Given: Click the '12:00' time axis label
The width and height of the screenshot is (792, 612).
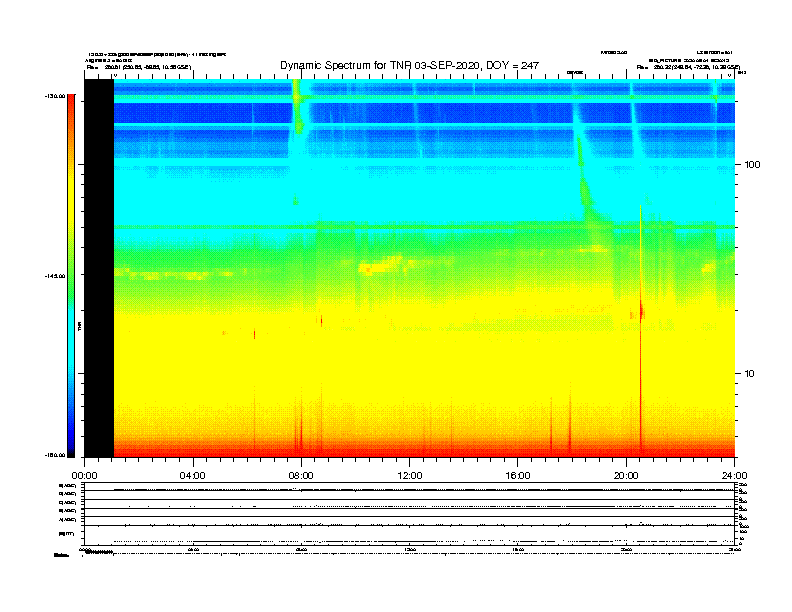Looking at the screenshot, I should (410, 476).
